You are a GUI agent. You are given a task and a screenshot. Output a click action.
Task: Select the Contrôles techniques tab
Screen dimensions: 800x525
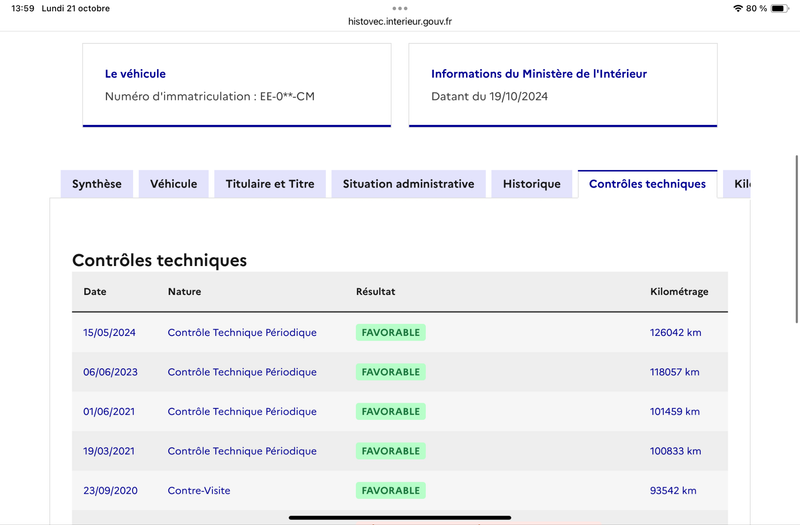647,184
